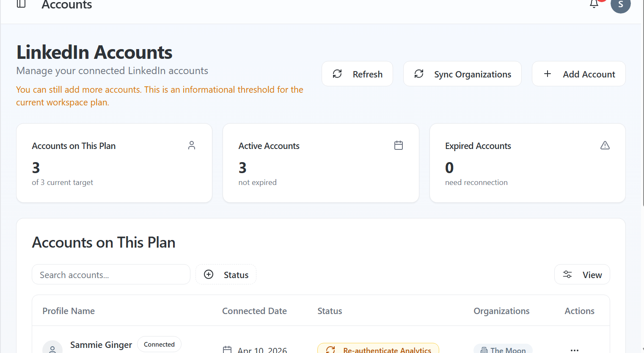644x353 pixels.
Task: Click the person icon on Accounts card
Action: coord(192,146)
